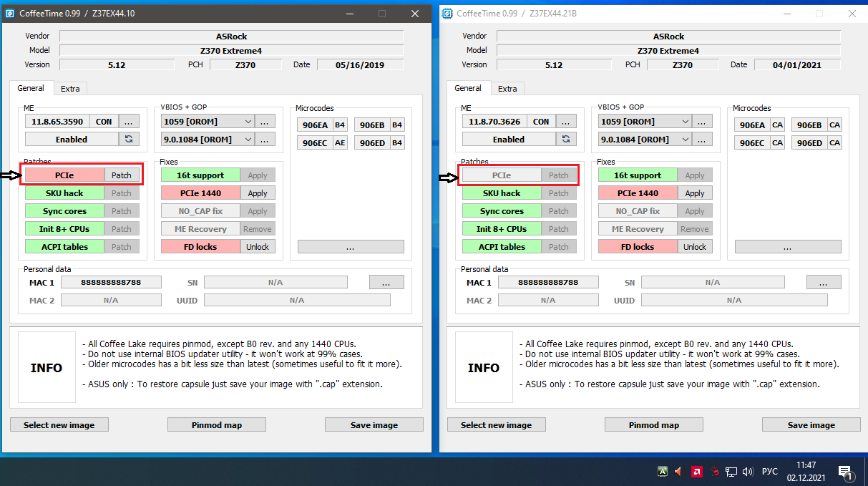This screenshot has height=486, width=868.
Task: Click VBIOS browse '...' button in right window
Action: coord(702,122)
